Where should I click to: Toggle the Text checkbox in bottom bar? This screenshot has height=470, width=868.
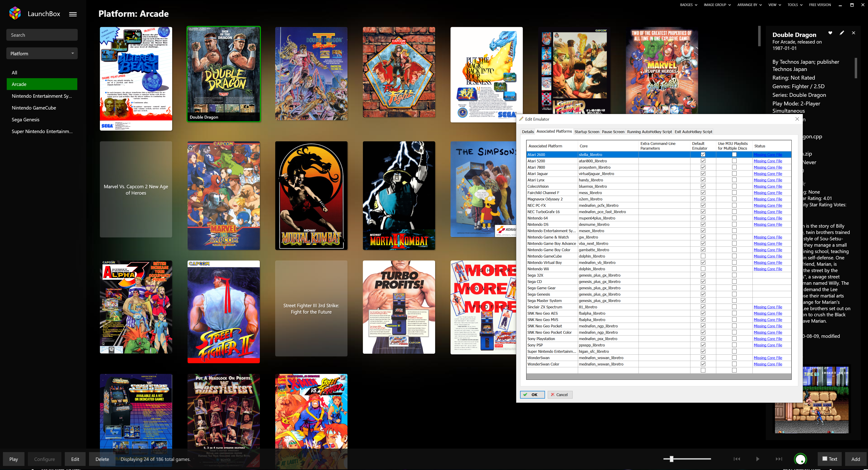[825, 458]
